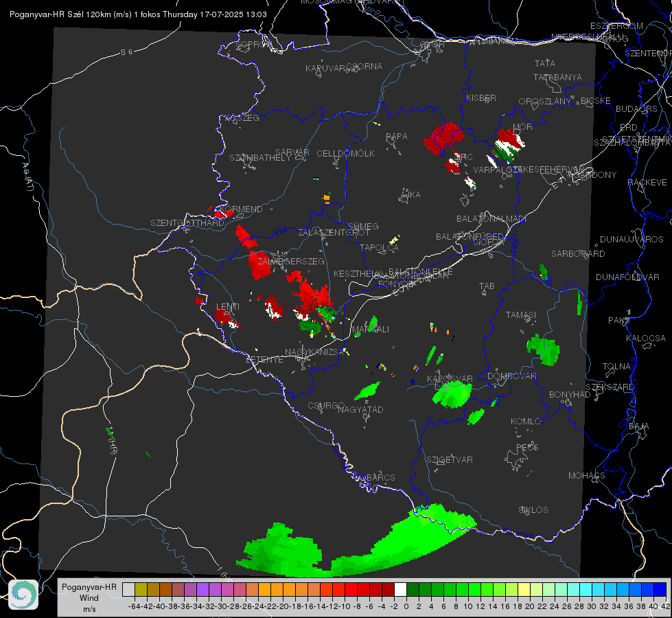The width and height of the screenshot is (672, 618).
Task: Click the MOHACS label
Action: pyautogui.click(x=586, y=476)
